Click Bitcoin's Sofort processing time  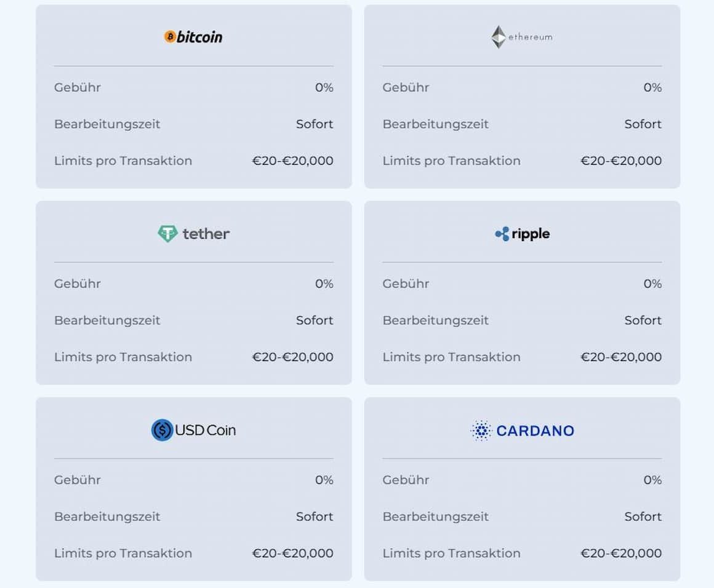315,124
